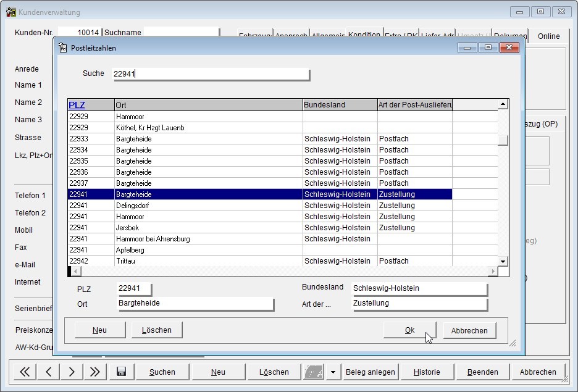The width and height of the screenshot is (578, 392).
Task: Switch to the Kondition tab
Action: coord(364,33)
